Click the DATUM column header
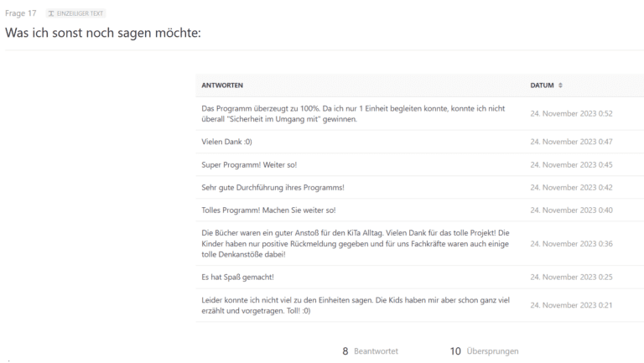 click(542, 86)
